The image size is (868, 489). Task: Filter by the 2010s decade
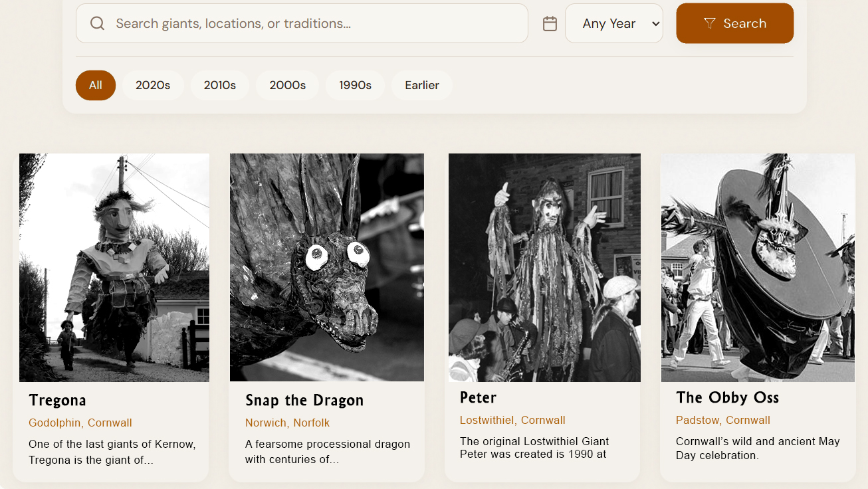coord(220,85)
